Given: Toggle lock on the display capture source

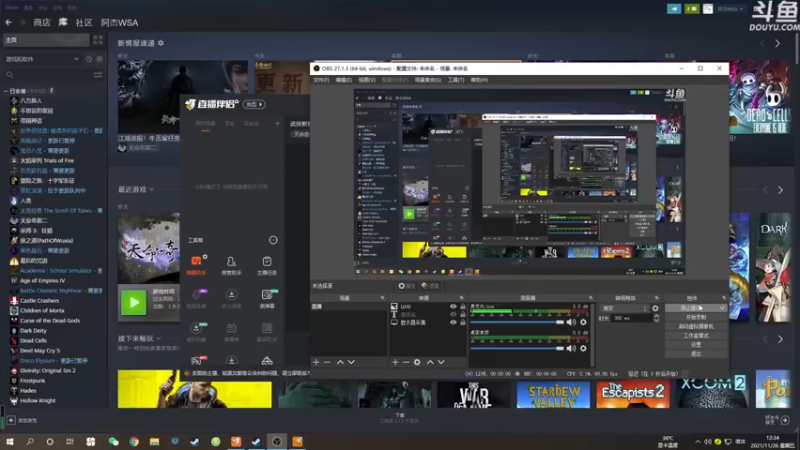Looking at the screenshot, I should [x=463, y=322].
